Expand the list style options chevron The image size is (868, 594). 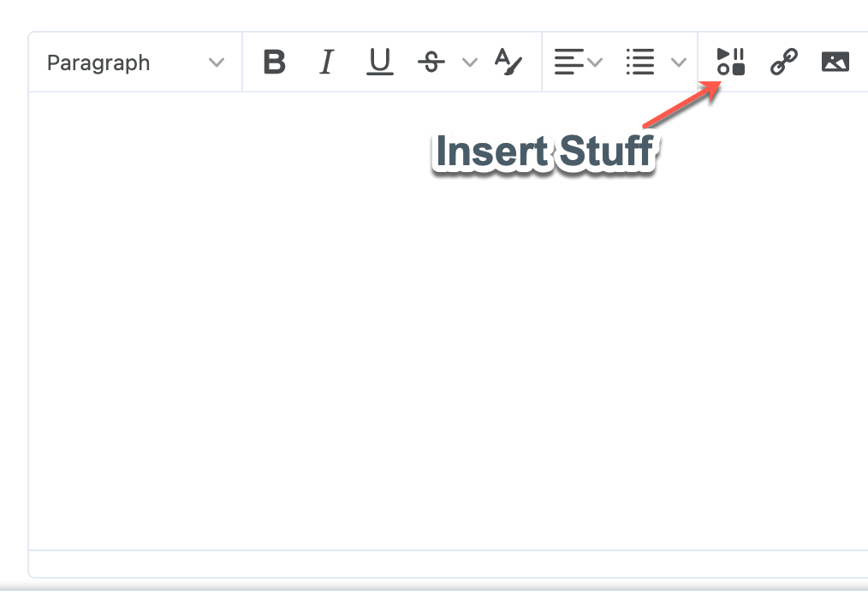tap(679, 62)
